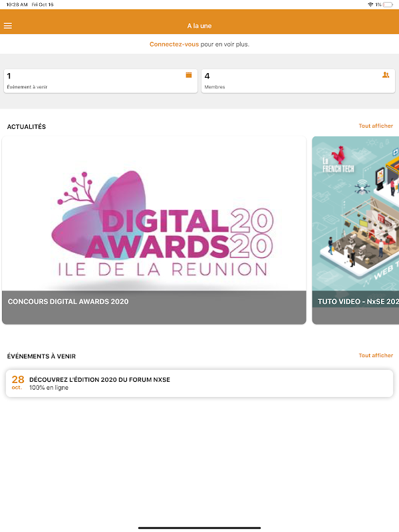Screen dimensions: 399x532
Task: Show all upcoming events with Tout afficher
Action: click(376, 355)
